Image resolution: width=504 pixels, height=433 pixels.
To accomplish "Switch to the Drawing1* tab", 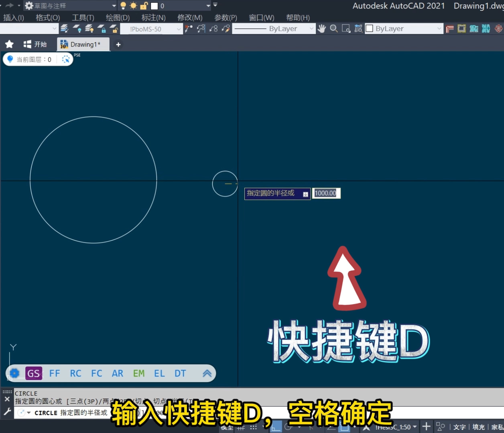I will tap(83, 45).
